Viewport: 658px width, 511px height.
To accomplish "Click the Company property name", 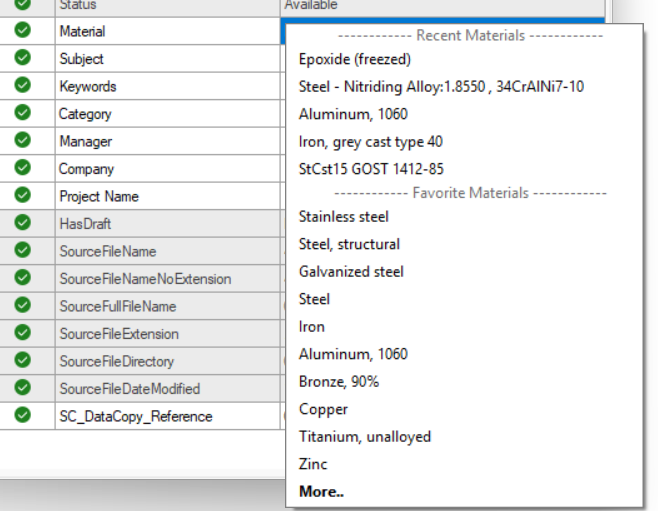I will point(86,169).
